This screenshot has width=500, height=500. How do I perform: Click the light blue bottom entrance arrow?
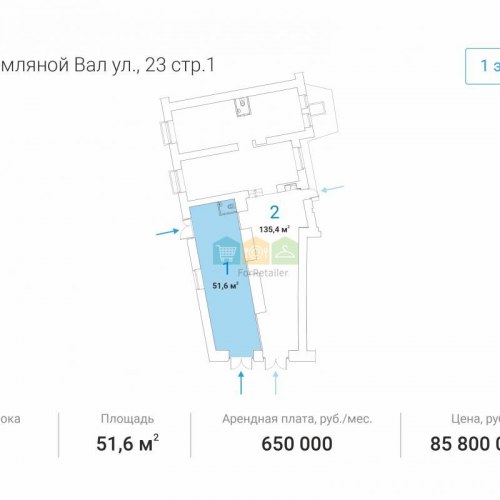(x=275, y=383)
